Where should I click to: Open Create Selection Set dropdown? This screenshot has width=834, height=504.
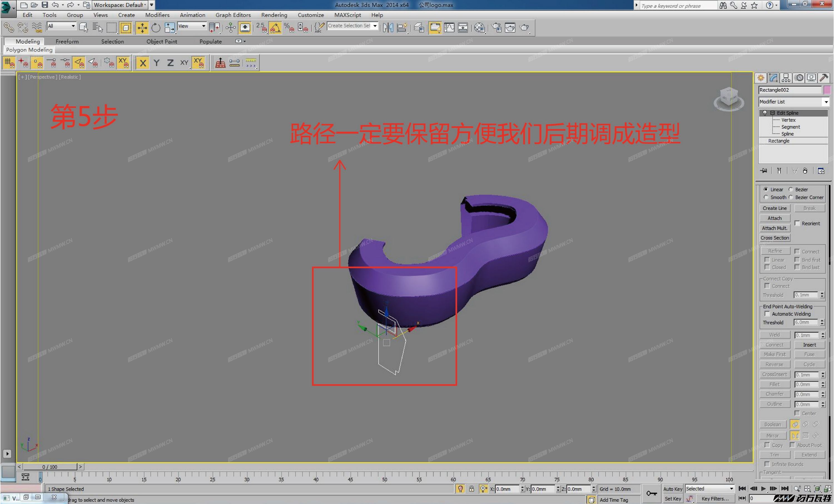(352, 26)
